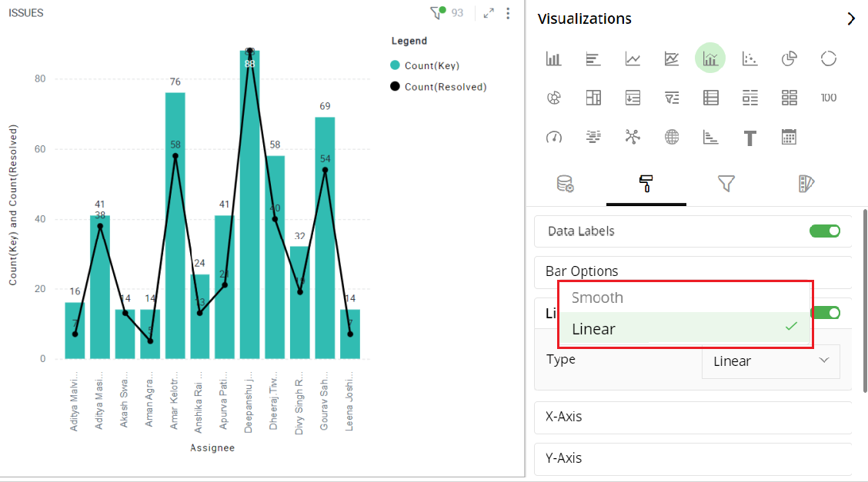This screenshot has height=482, width=868.
Task: Expand the Bar Options section
Action: tap(693, 271)
